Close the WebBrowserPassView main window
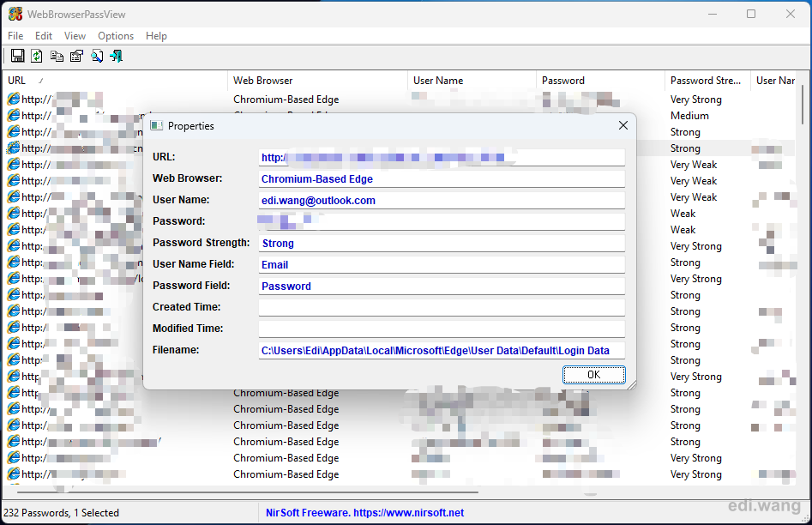The image size is (812, 525). pyautogui.click(x=791, y=14)
